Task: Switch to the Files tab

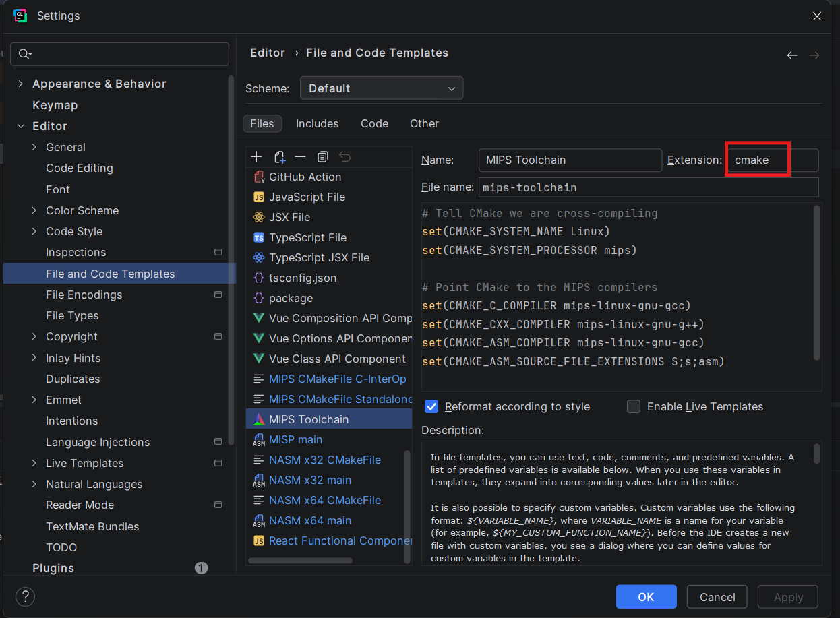Action: pyautogui.click(x=262, y=123)
